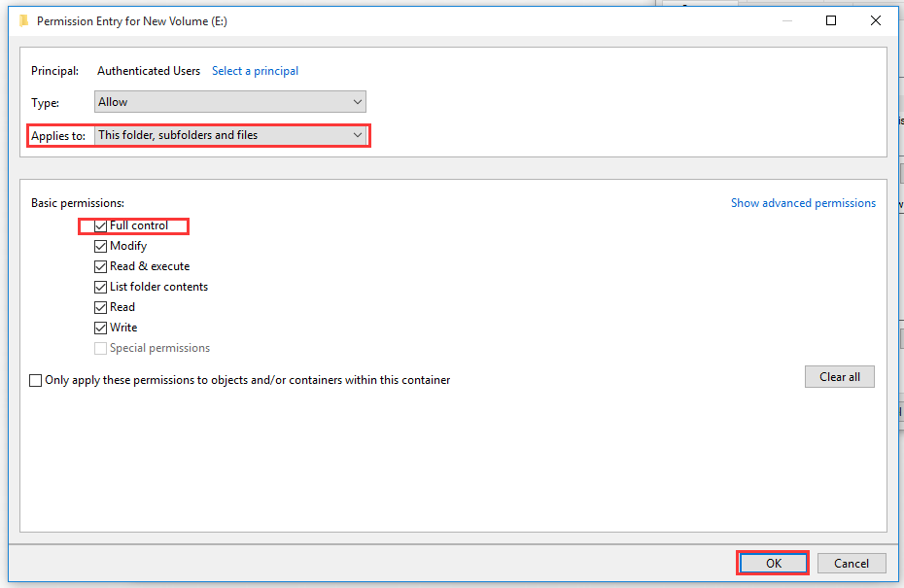Image resolution: width=904 pixels, height=588 pixels.
Task: Uncheck the Read permission checkbox
Action: [100, 307]
